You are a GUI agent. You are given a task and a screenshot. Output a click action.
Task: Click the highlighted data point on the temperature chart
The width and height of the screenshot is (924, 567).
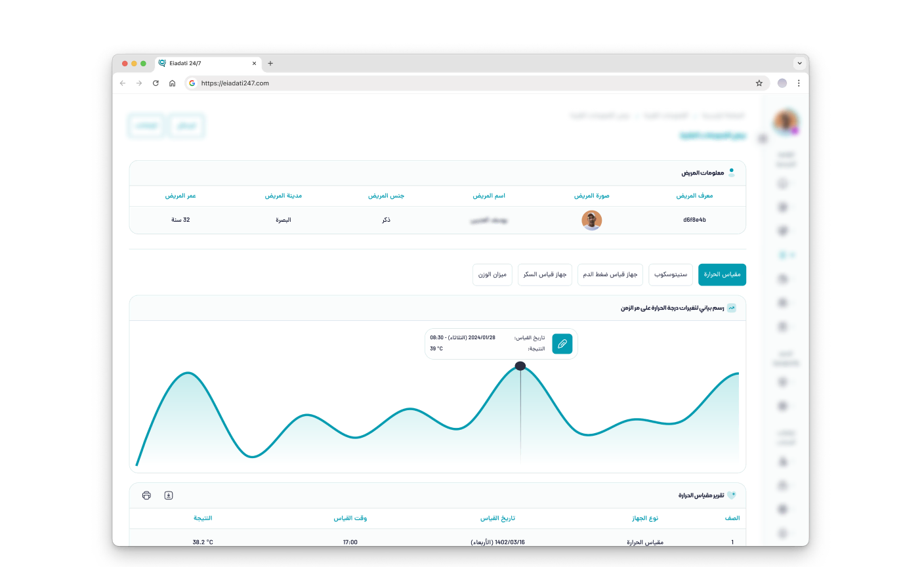pos(520,366)
